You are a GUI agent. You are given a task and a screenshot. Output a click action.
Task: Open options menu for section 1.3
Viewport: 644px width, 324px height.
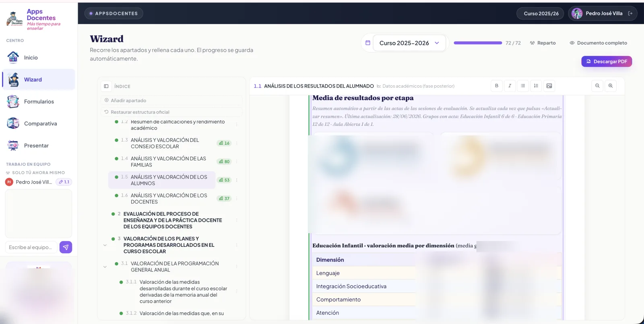[x=237, y=143]
